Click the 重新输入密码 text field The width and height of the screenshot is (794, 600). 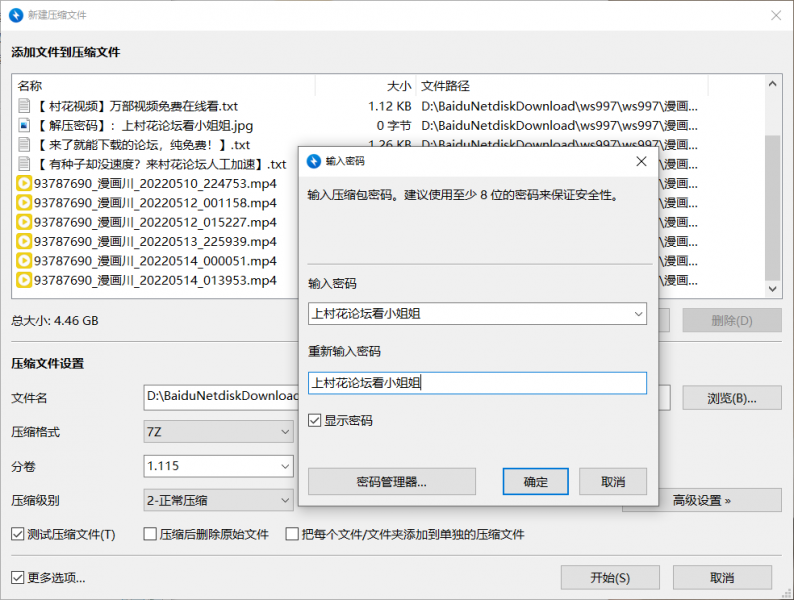pyautogui.click(x=477, y=382)
